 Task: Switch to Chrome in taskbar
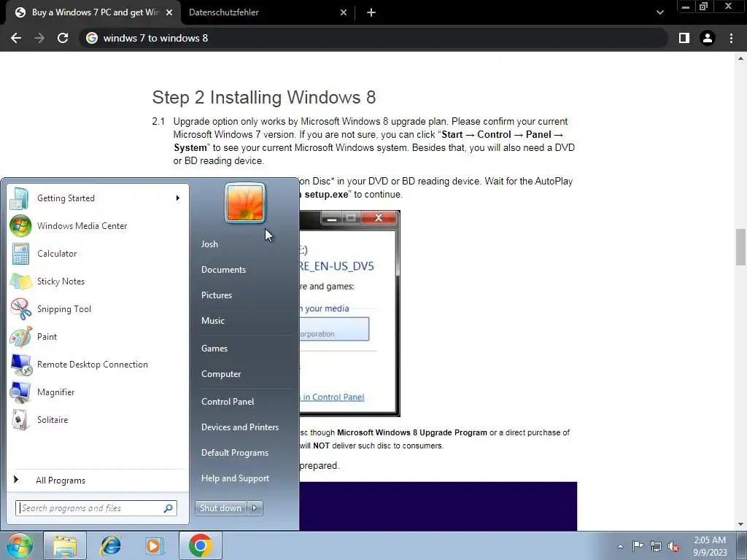[200, 545]
